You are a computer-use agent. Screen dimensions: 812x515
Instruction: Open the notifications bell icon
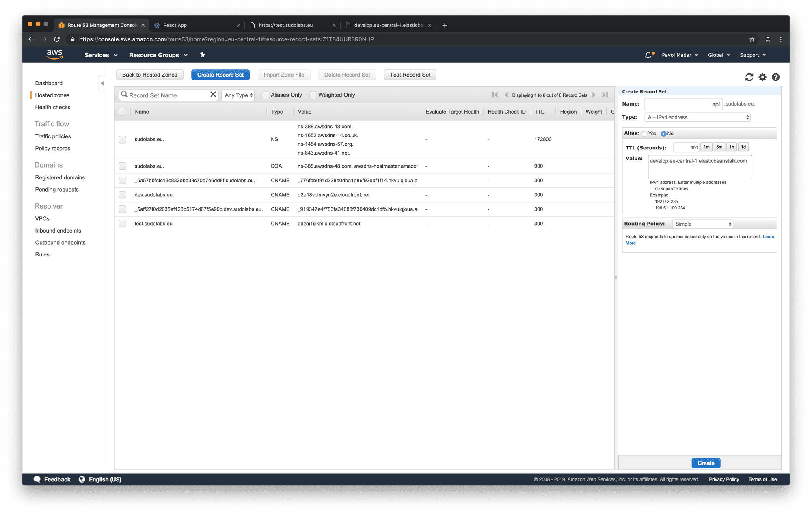[x=648, y=55]
